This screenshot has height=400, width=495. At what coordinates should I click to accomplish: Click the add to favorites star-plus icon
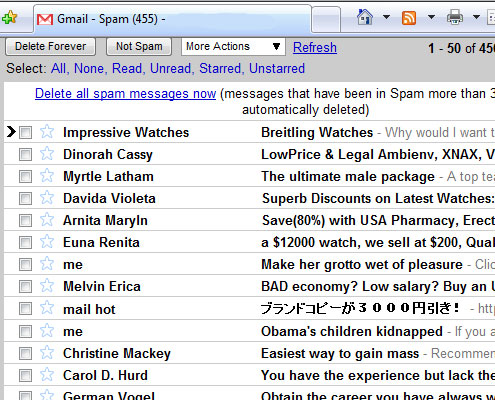(x=9, y=17)
